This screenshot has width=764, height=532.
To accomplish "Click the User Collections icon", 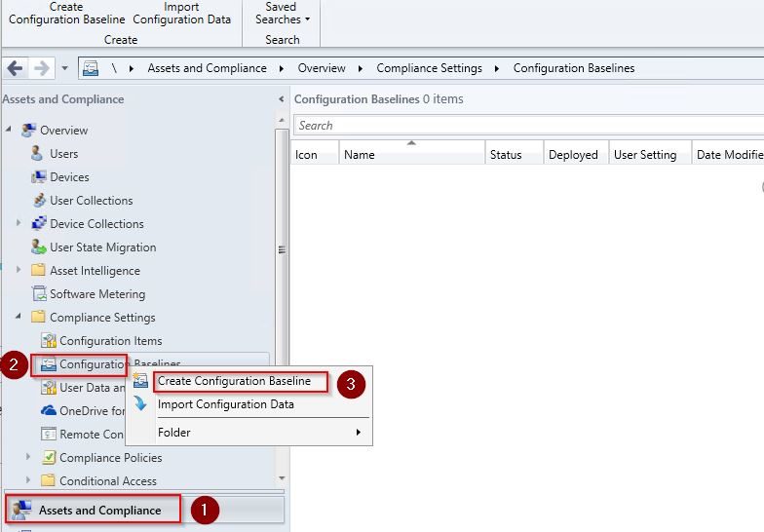I will coord(39,201).
